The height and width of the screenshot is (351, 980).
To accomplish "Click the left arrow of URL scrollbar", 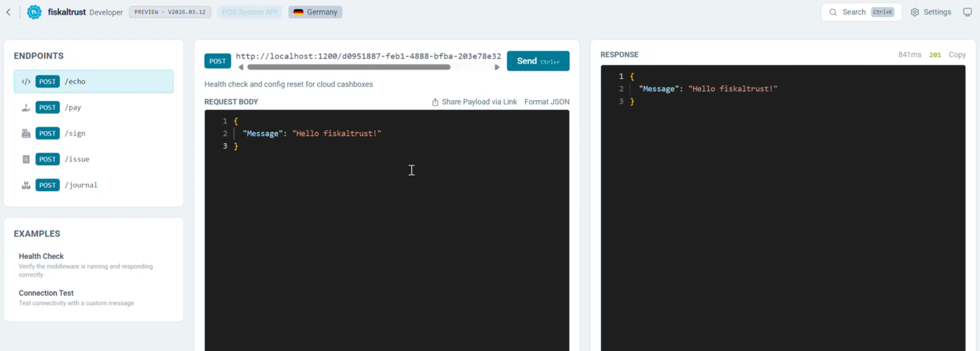I will pos(241,67).
